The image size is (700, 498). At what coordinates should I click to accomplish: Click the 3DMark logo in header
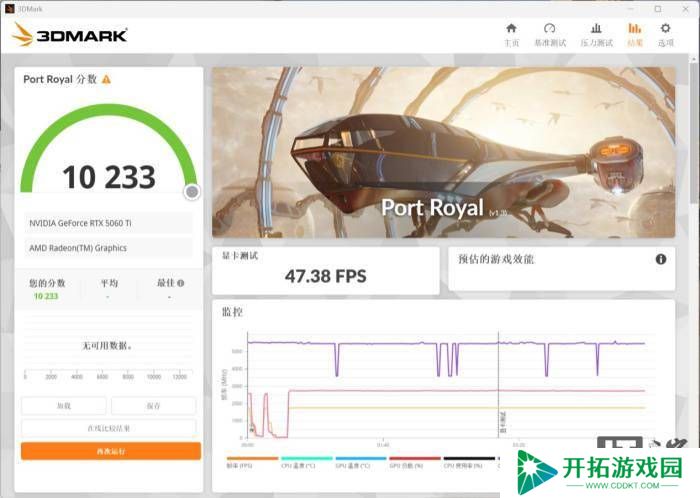tap(69, 35)
